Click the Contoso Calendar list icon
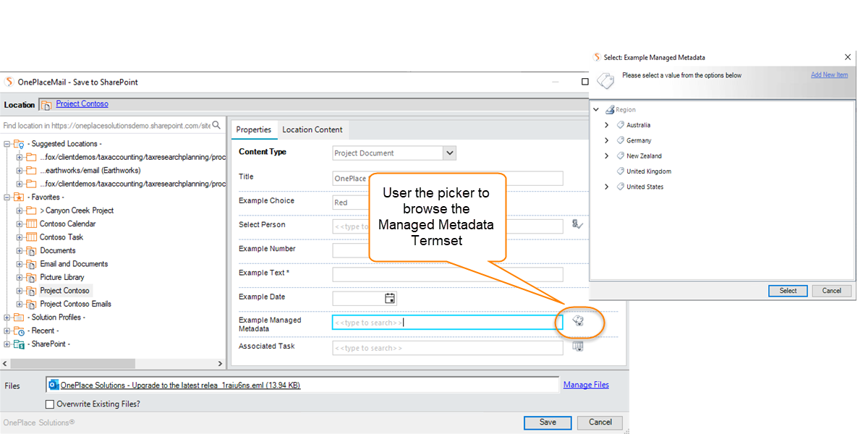The height and width of the screenshot is (434, 868). click(31, 224)
